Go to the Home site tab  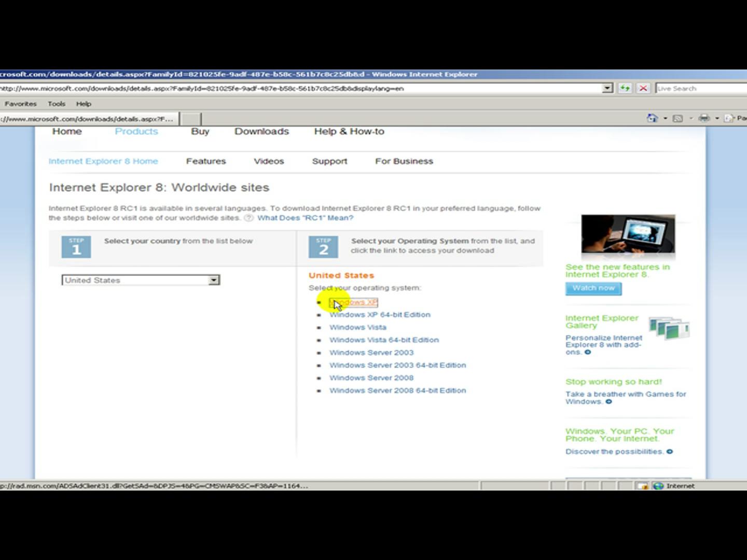pos(67,132)
